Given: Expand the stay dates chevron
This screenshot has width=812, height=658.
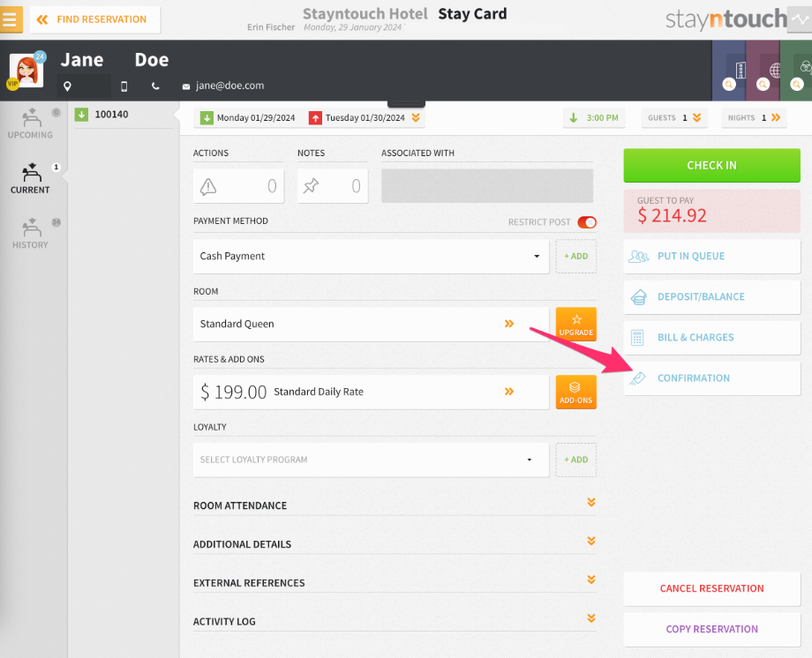Looking at the screenshot, I should pos(416,118).
